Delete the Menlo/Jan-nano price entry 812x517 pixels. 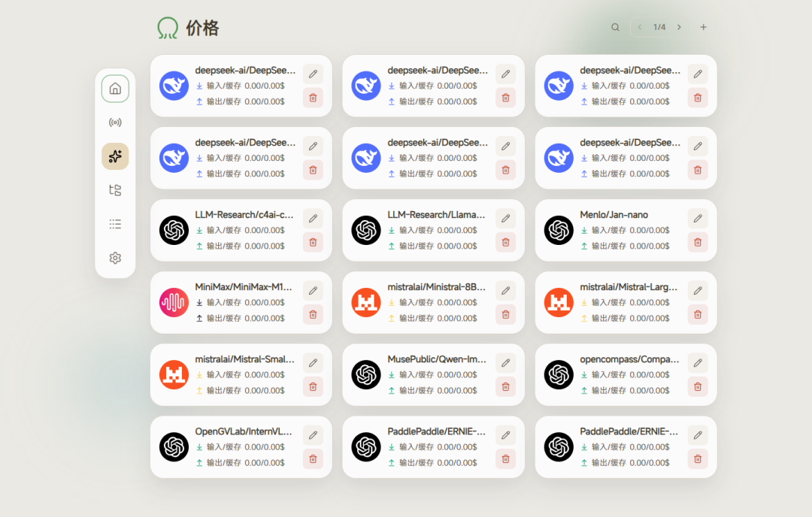coord(698,242)
